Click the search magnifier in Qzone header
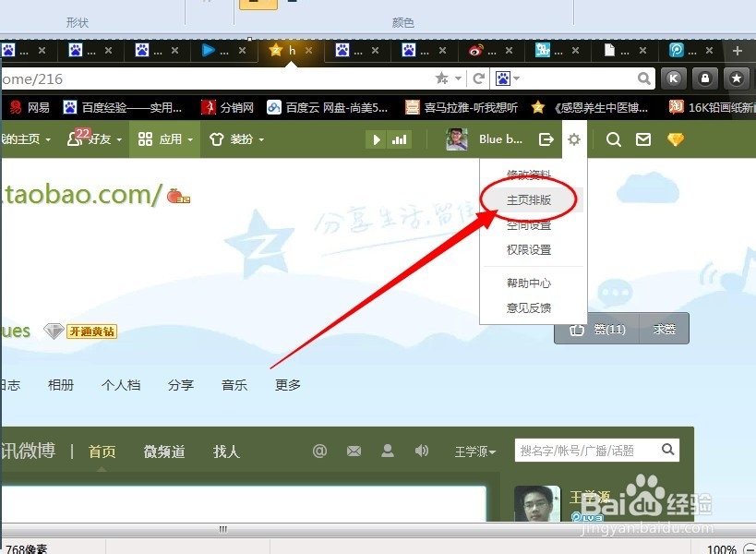 point(613,139)
